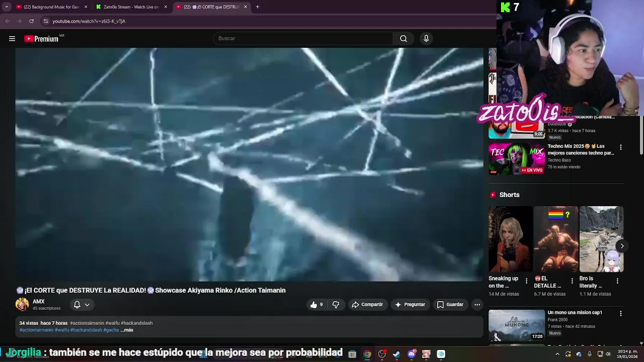Screen dimensions: 644x362
Task: Save video with Guardar button
Action: pyautogui.click(x=450, y=305)
